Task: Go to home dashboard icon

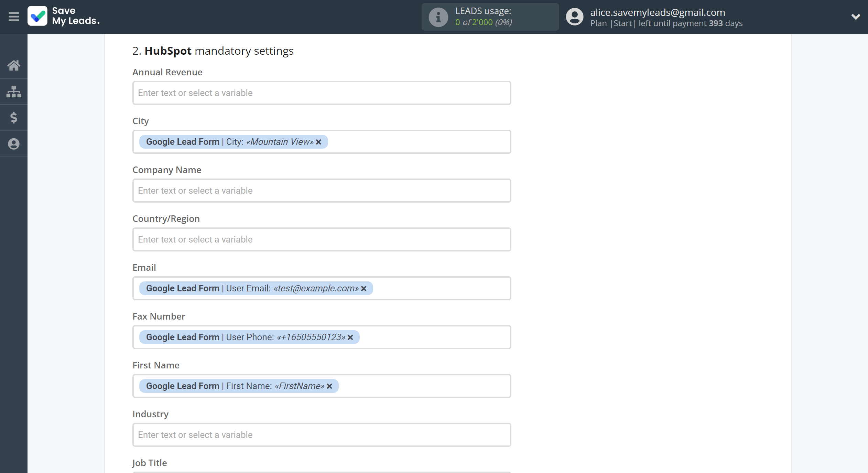Action: point(14,65)
